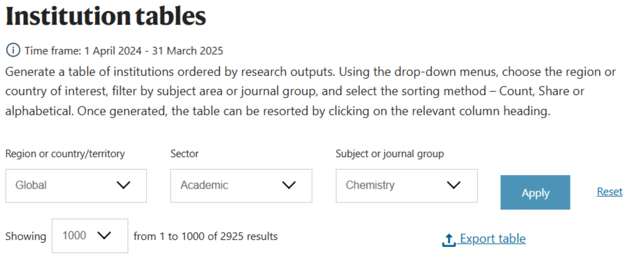
Task: Click the Institution tables heading
Action: (106, 16)
